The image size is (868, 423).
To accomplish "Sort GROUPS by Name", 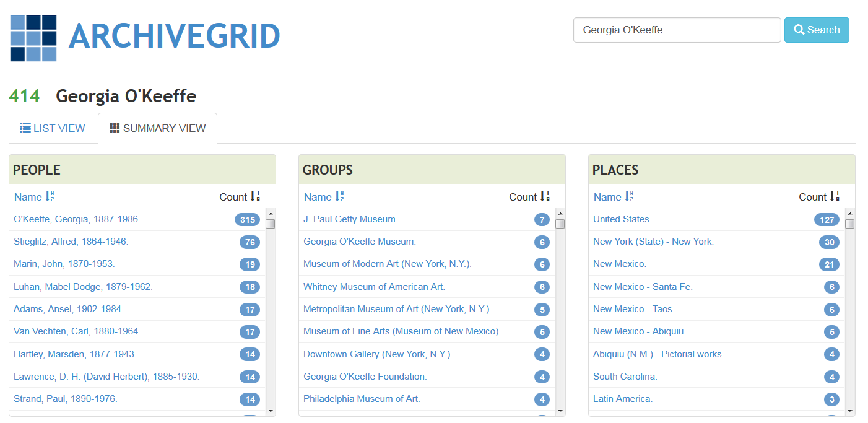I will [324, 197].
